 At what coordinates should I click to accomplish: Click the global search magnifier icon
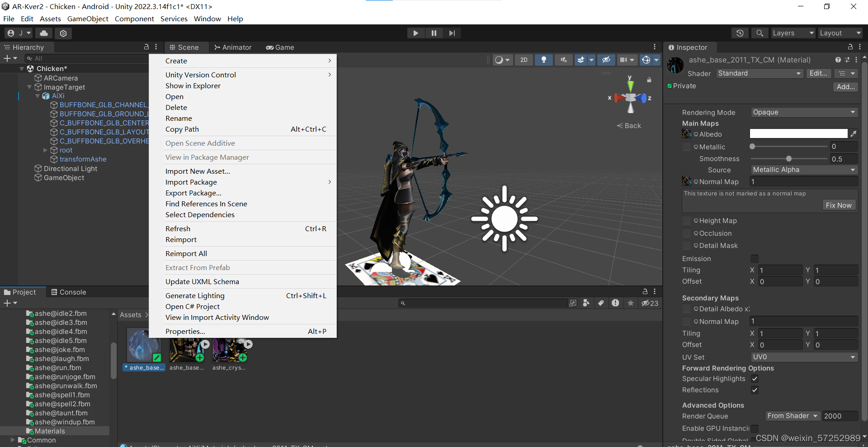[759, 33]
